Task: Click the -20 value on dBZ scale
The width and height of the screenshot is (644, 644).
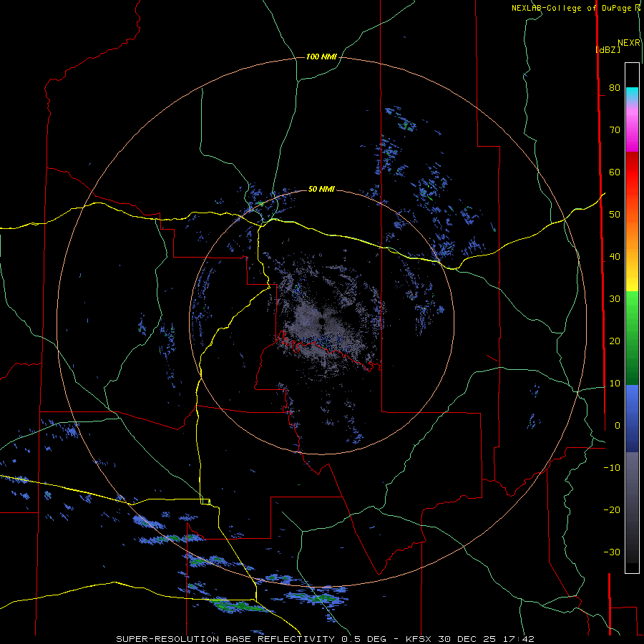Action: tap(612, 509)
